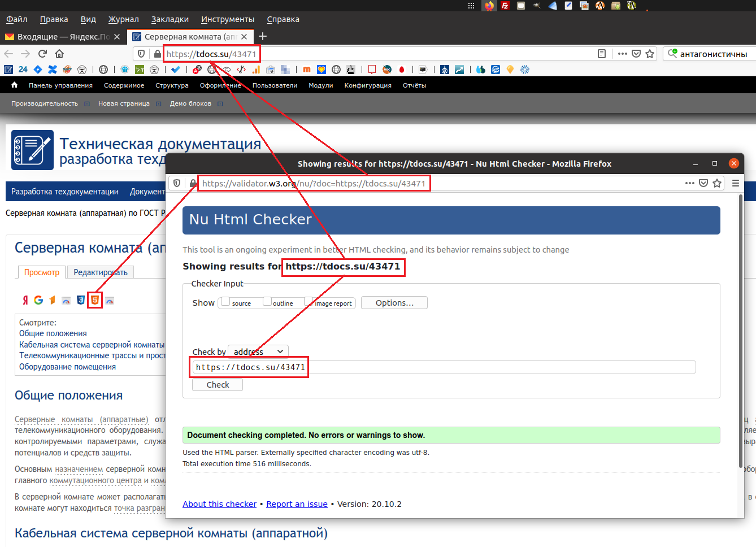Viewport: 756px width, 547px height.
Task: Open the hamburger menu in the validator window
Action: [x=736, y=183]
